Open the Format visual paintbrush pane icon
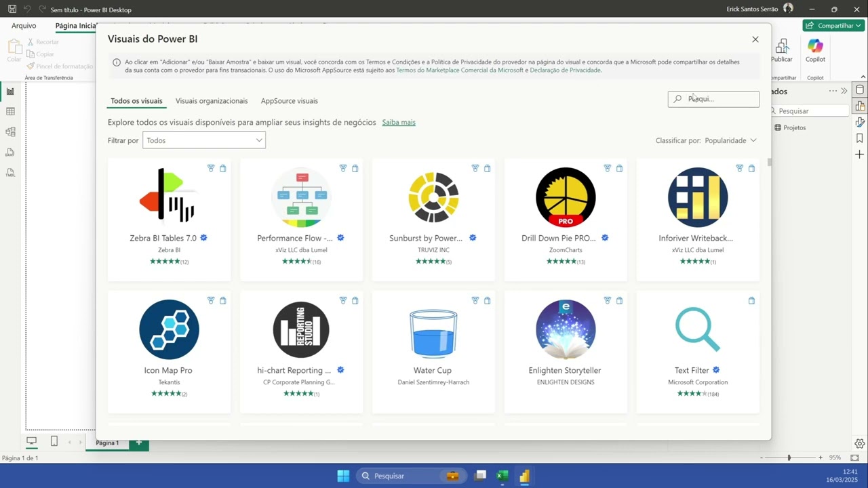 coord(860,122)
